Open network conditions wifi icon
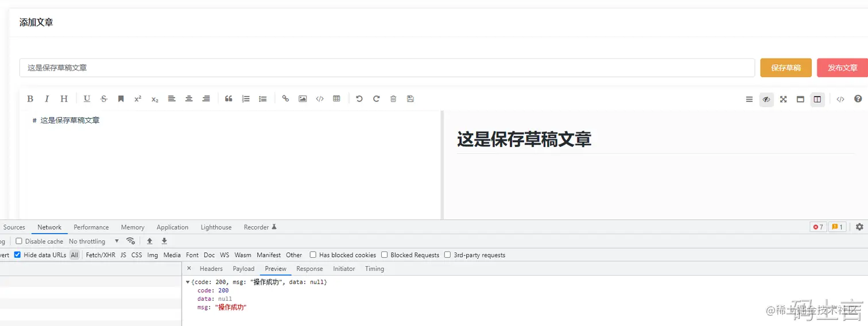The image size is (868, 326). [x=131, y=241]
